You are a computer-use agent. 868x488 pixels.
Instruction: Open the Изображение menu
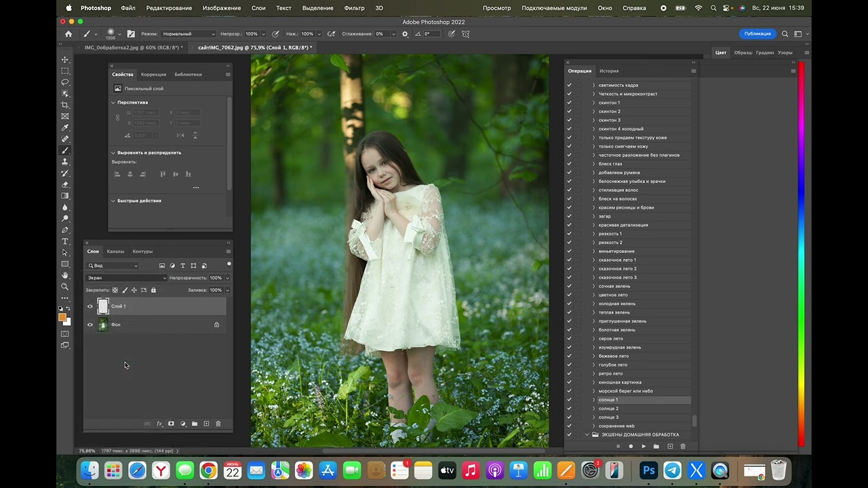point(222,8)
